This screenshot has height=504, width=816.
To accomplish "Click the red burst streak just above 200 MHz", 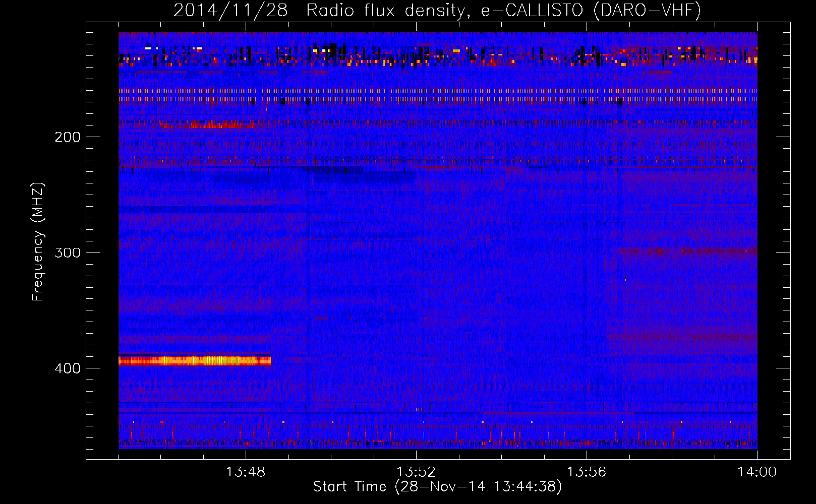I will (x=207, y=124).
